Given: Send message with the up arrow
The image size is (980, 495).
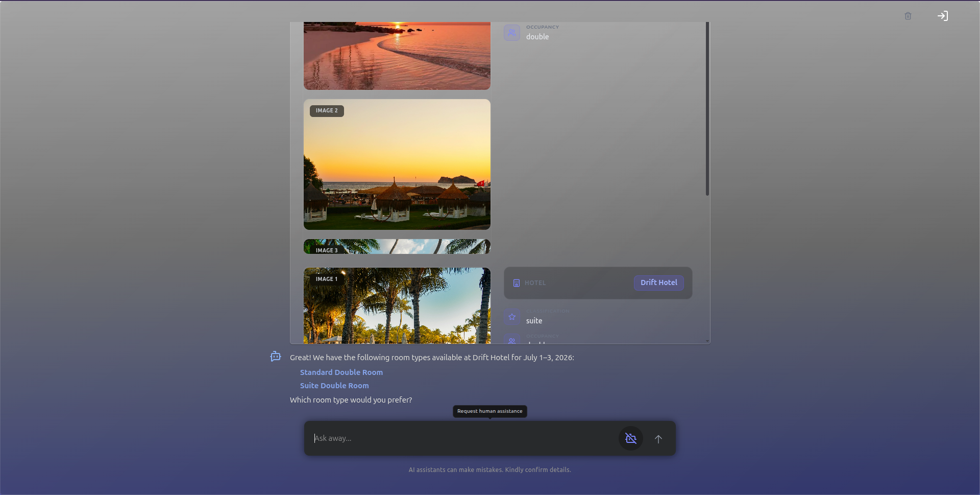Looking at the screenshot, I should tap(658, 439).
